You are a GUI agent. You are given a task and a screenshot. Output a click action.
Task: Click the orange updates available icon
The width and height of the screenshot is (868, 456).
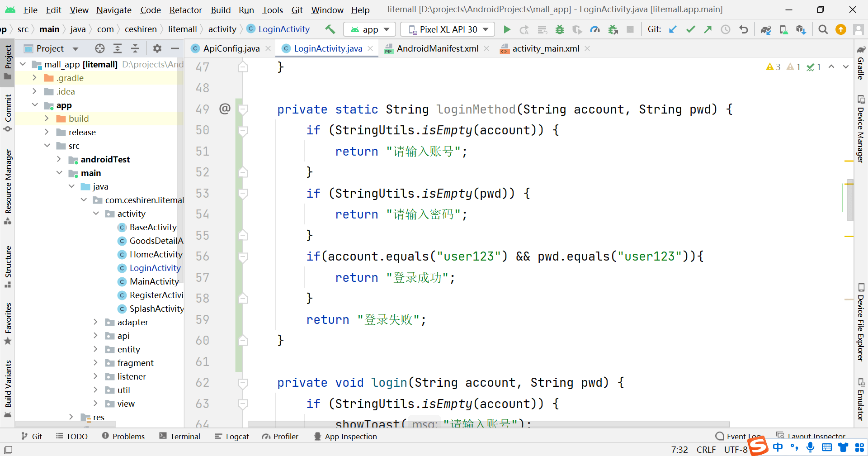pos(841,29)
